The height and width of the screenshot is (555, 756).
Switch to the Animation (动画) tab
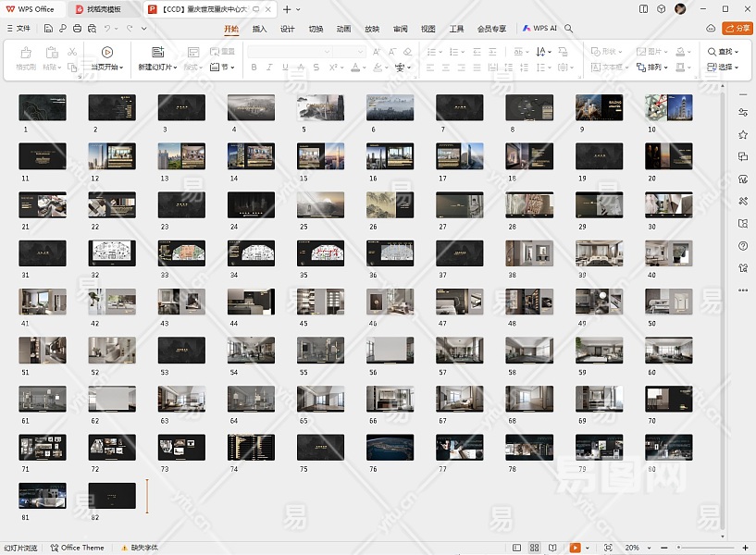pos(343,29)
